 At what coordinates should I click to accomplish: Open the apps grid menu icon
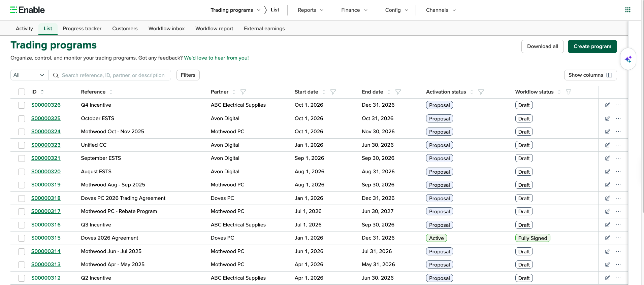pos(627,10)
